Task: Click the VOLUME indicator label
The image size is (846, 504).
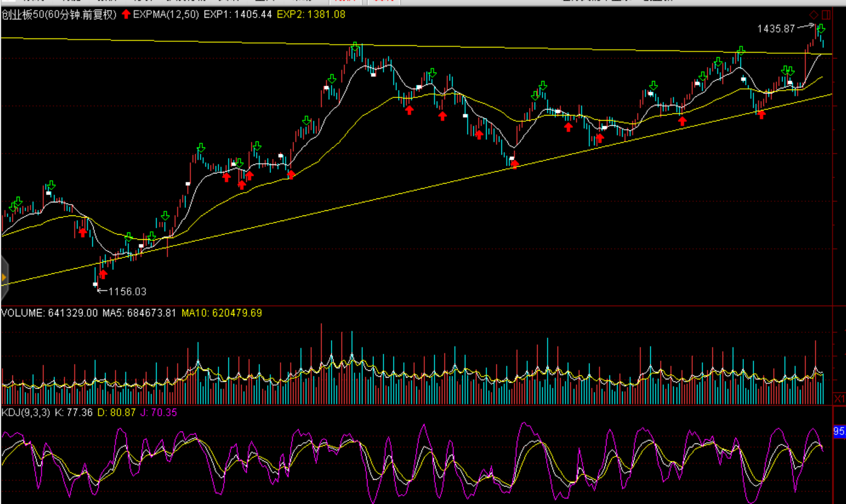Action: [23, 313]
